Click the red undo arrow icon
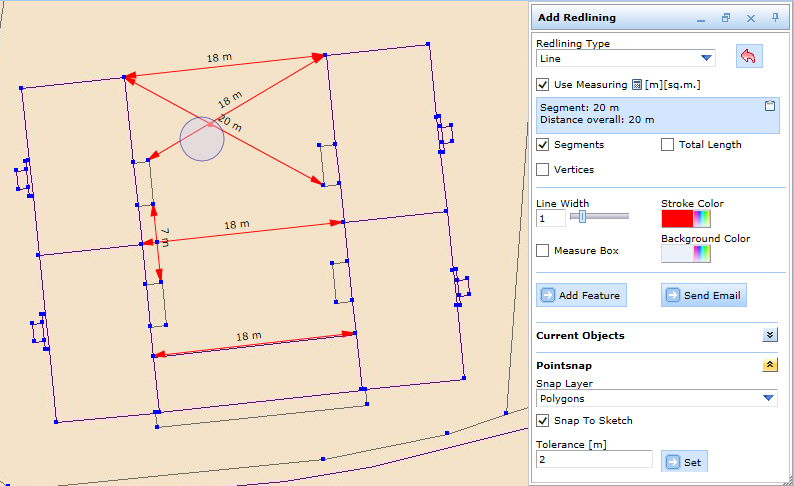 [748, 57]
